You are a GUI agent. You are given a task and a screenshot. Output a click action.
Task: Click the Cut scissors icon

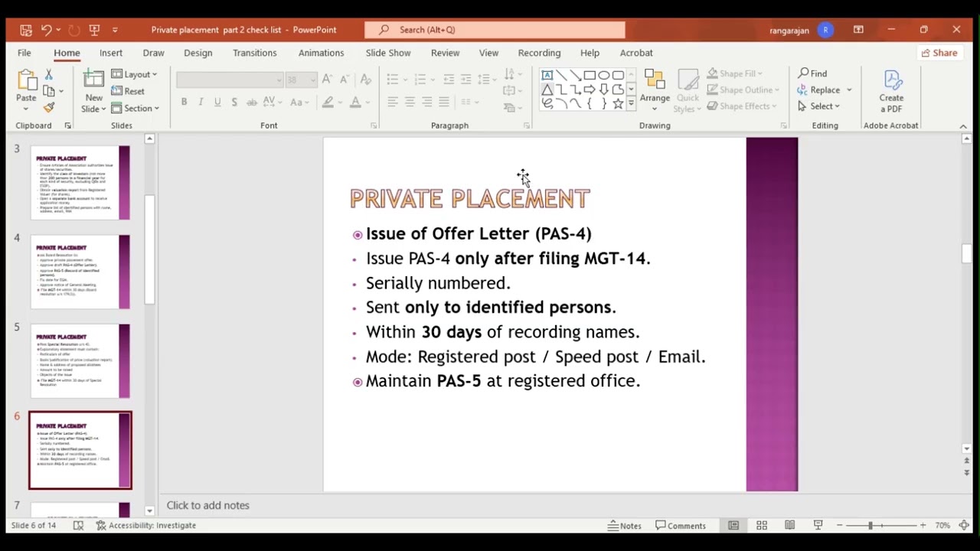(x=48, y=74)
